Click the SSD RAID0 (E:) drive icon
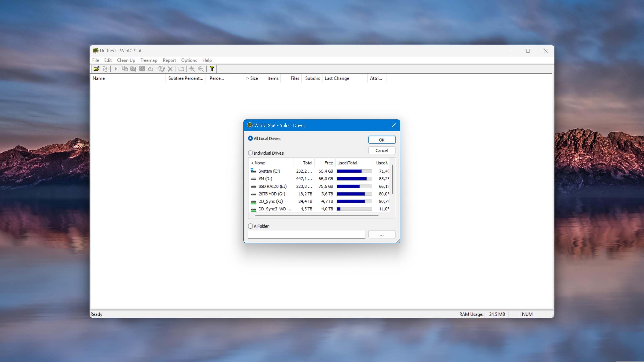644x362 pixels. (253, 187)
